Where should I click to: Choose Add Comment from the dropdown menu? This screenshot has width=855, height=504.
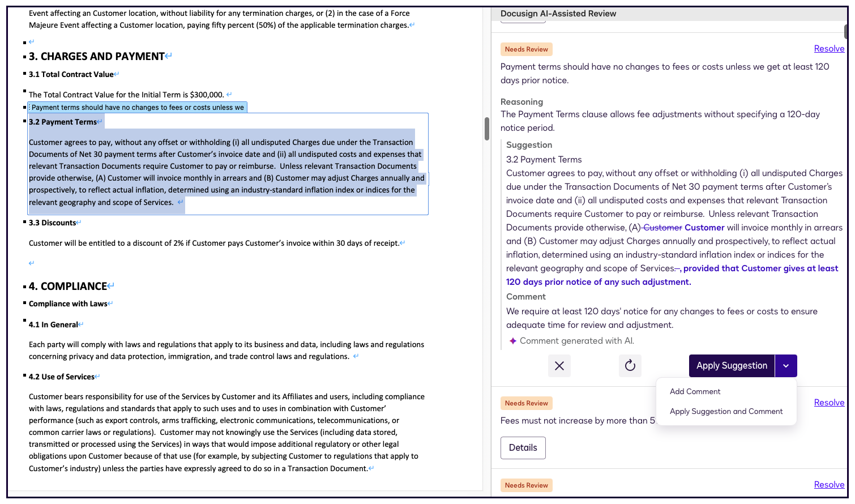pyautogui.click(x=695, y=391)
